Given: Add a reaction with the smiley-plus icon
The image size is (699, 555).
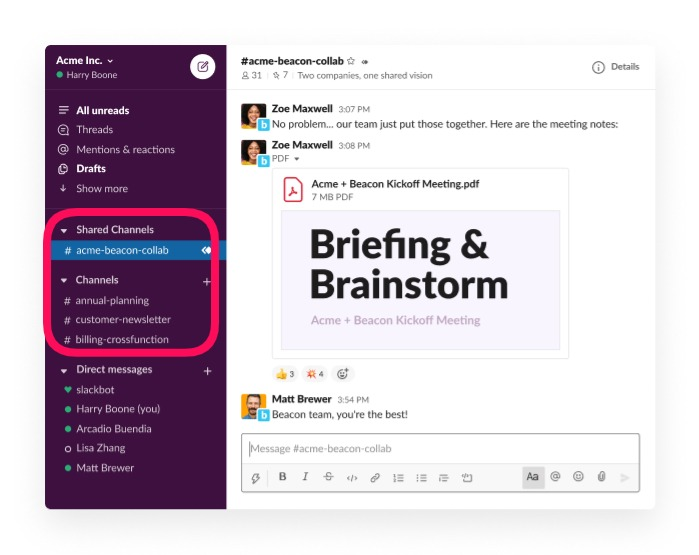Looking at the screenshot, I should (342, 374).
